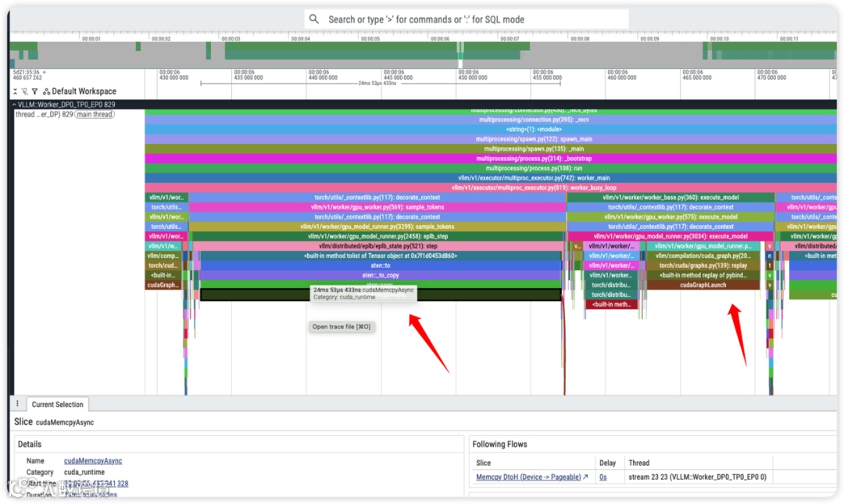Click the 0s delay link
Viewport: 844px width, 504px height.
pyautogui.click(x=603, y=477)
